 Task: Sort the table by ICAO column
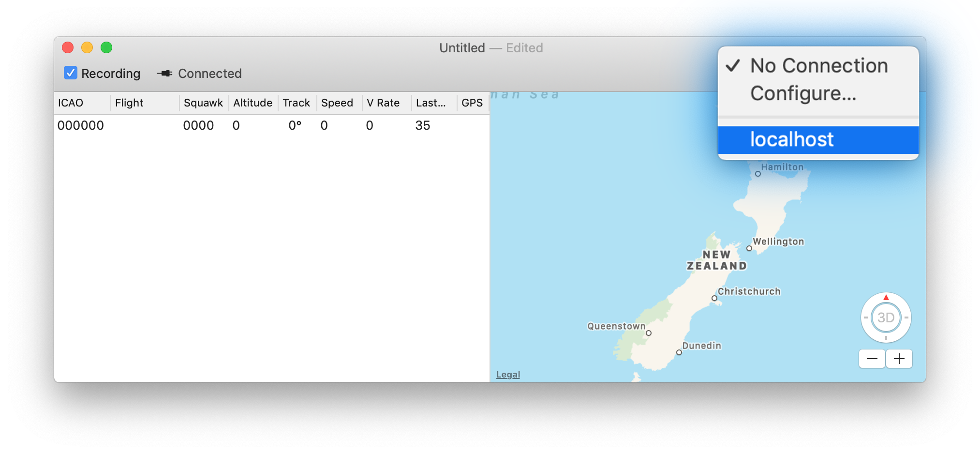82,103
